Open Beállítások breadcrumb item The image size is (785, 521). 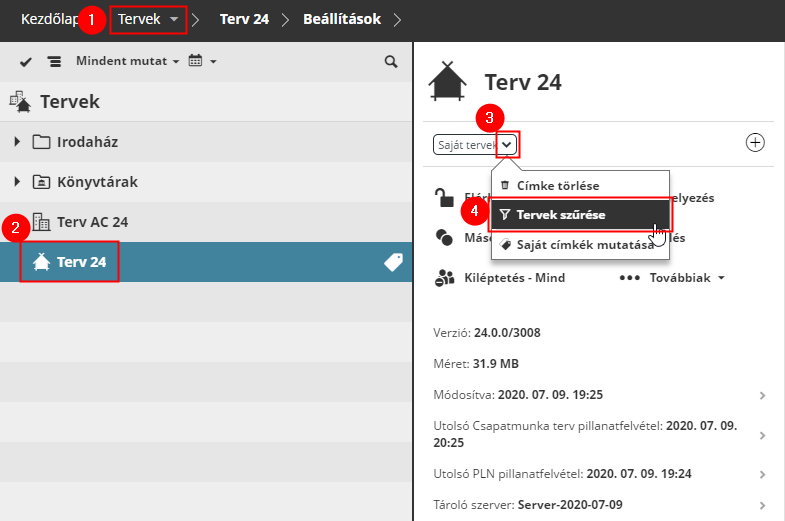click(x=342, y=19)
